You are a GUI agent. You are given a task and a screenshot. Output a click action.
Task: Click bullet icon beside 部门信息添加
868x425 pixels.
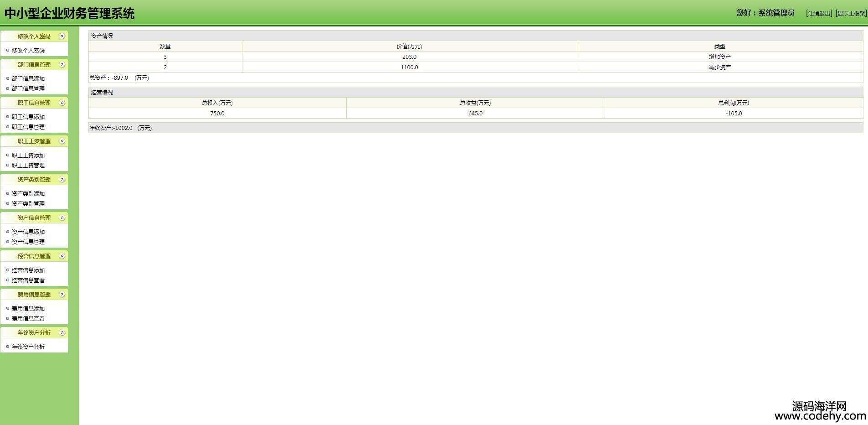click(x=8, y=78)
